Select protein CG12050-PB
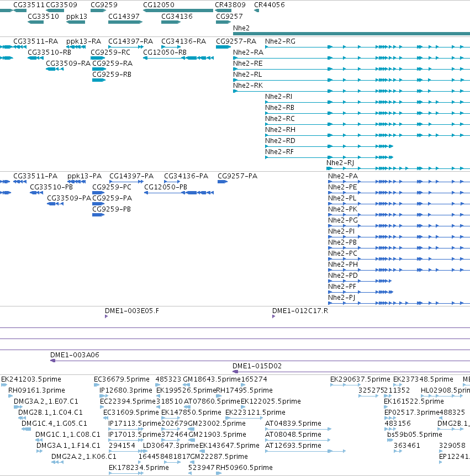 [x=166, y=187]
